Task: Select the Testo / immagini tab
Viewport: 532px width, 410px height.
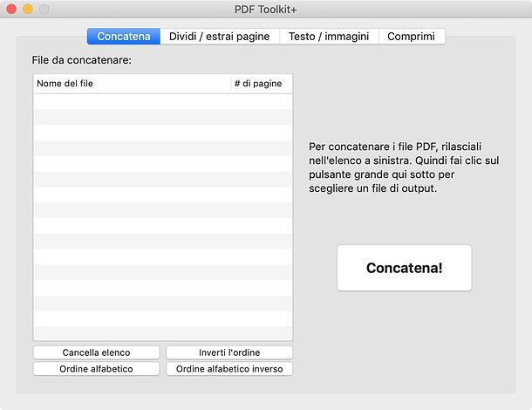Action: (329, 37)
